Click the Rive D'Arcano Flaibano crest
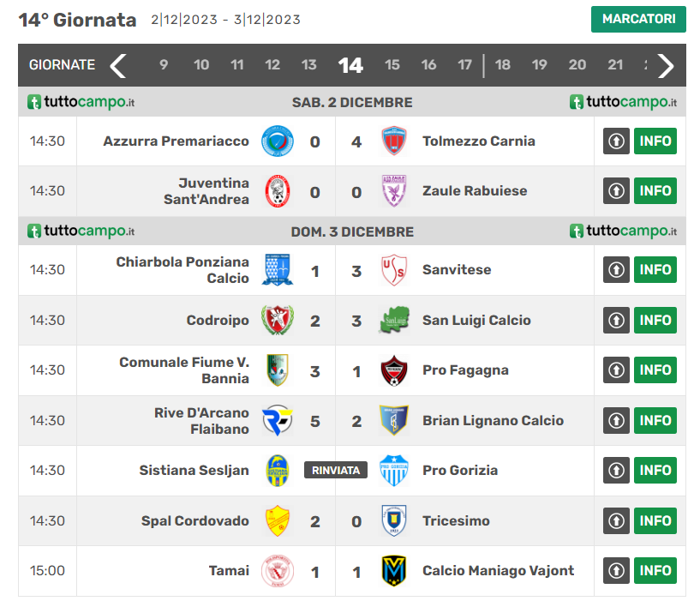This screenshot has width=700, height=601. (277, 421)
